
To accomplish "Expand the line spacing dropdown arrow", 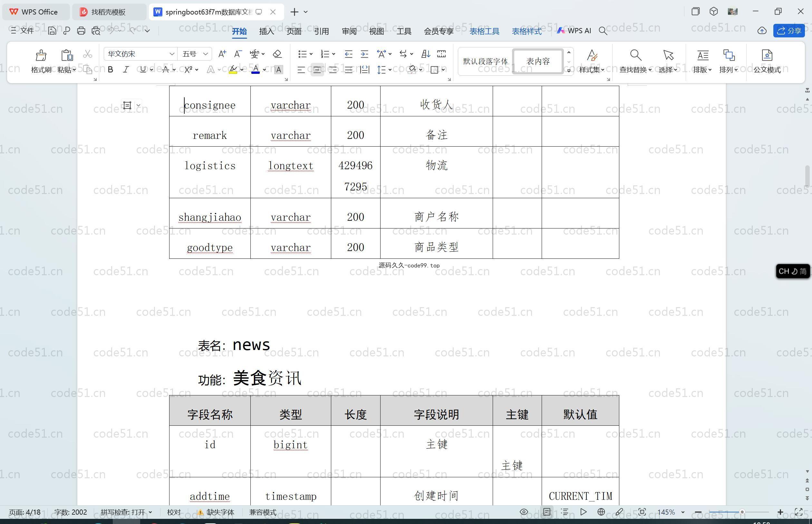I will tap(390, 70).
